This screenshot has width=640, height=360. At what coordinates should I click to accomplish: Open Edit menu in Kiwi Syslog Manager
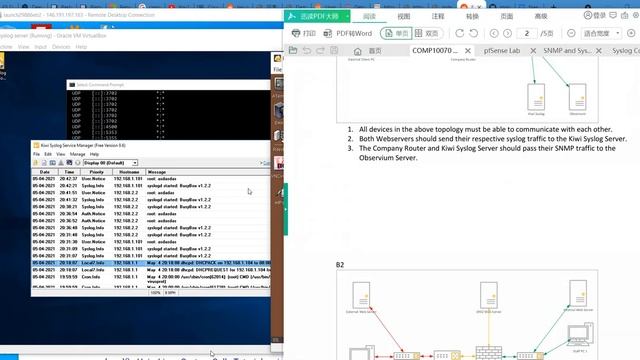click(x=48, y=154)
